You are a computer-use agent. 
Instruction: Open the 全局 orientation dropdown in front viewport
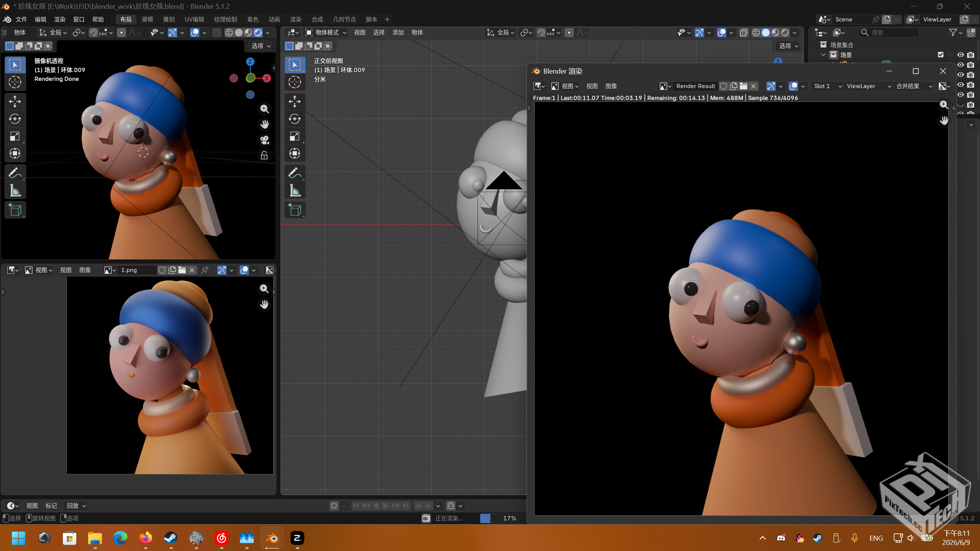point(500,33)
